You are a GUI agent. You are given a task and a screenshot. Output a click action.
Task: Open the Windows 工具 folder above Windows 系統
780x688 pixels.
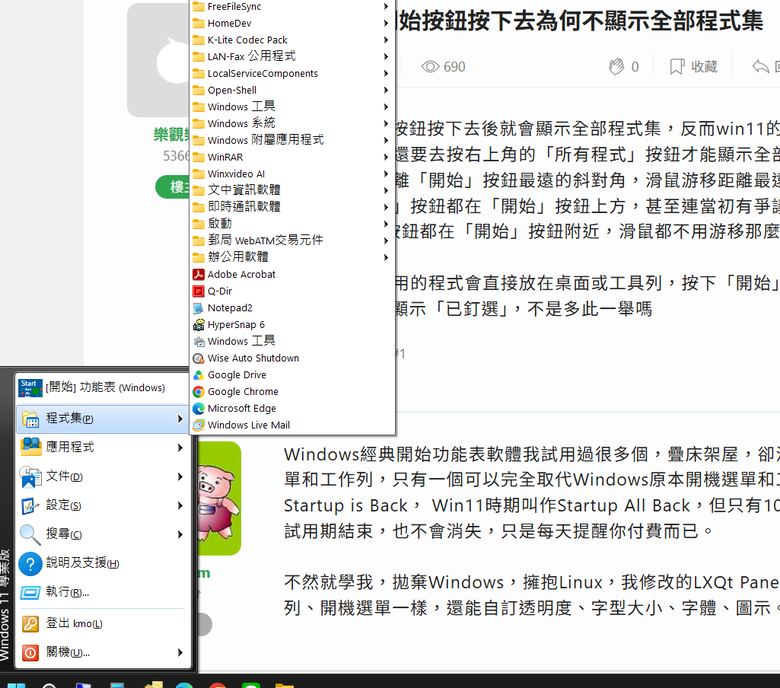coord(292,107)
